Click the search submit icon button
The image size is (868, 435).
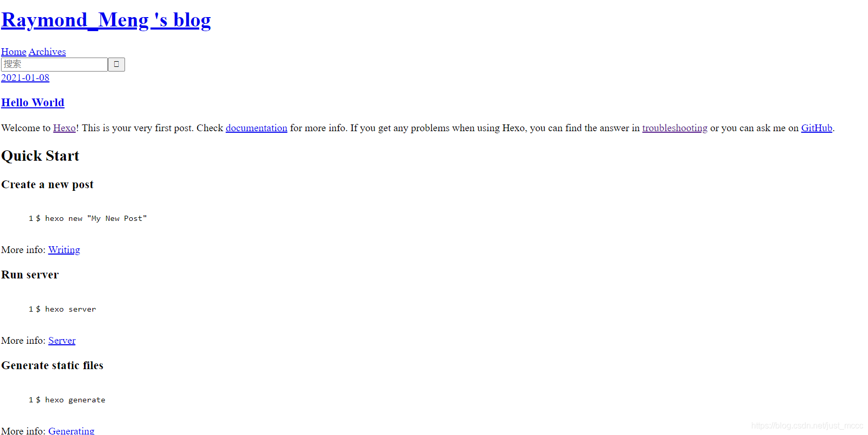116,64
